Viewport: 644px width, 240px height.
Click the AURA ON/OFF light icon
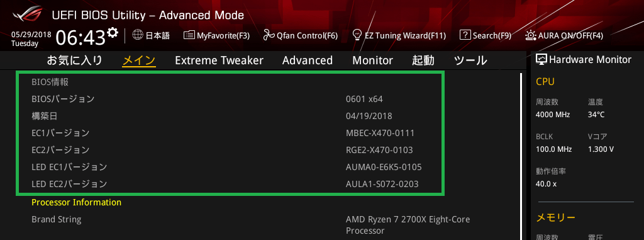point(530,35)
